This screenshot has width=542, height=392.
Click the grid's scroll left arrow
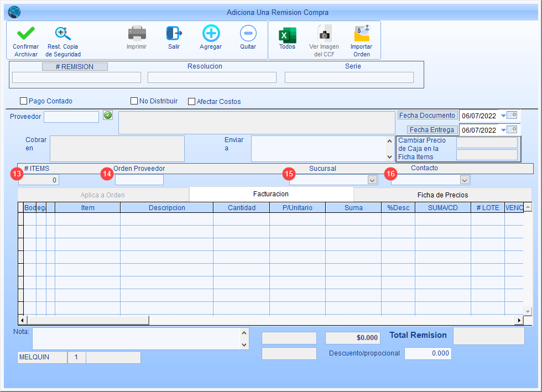click(x=22, y=321)
